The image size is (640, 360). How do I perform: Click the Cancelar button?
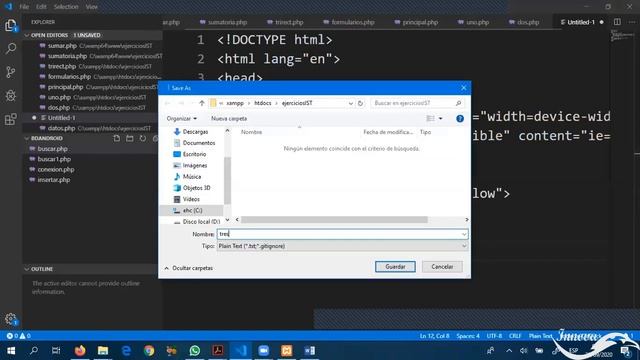point(442,267)
